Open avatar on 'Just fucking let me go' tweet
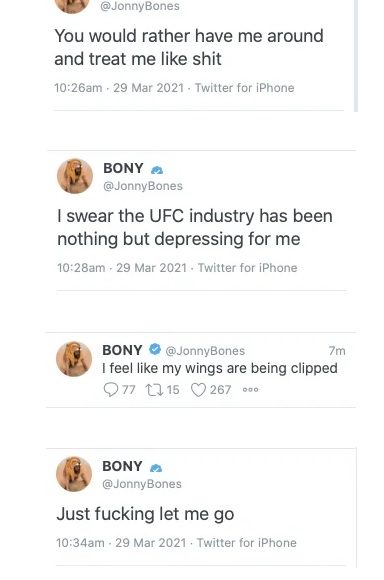 (x=74, y=474)
